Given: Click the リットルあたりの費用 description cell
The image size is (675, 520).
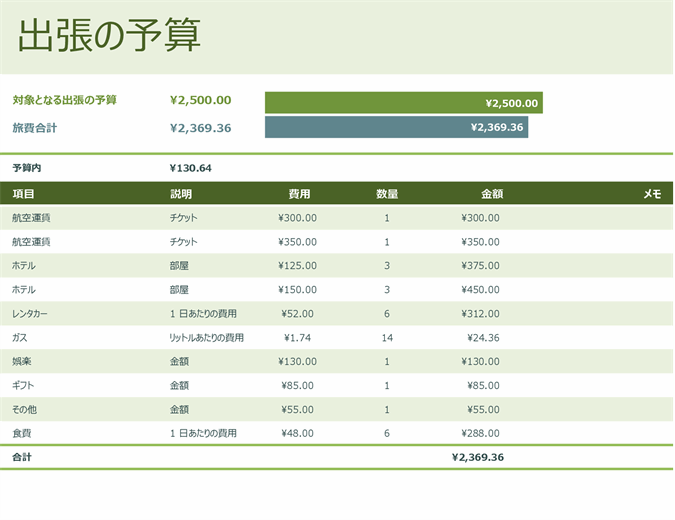Looking at the screenshot, I should coord(207,338).
